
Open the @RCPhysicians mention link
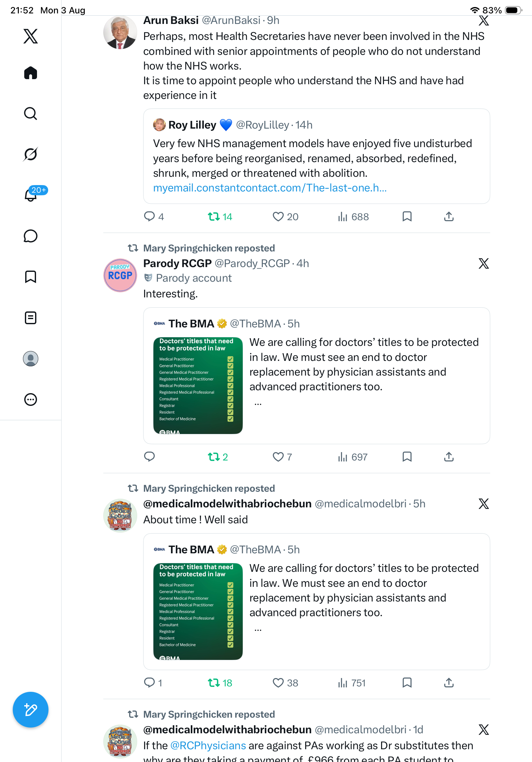(x=208, y=745)
